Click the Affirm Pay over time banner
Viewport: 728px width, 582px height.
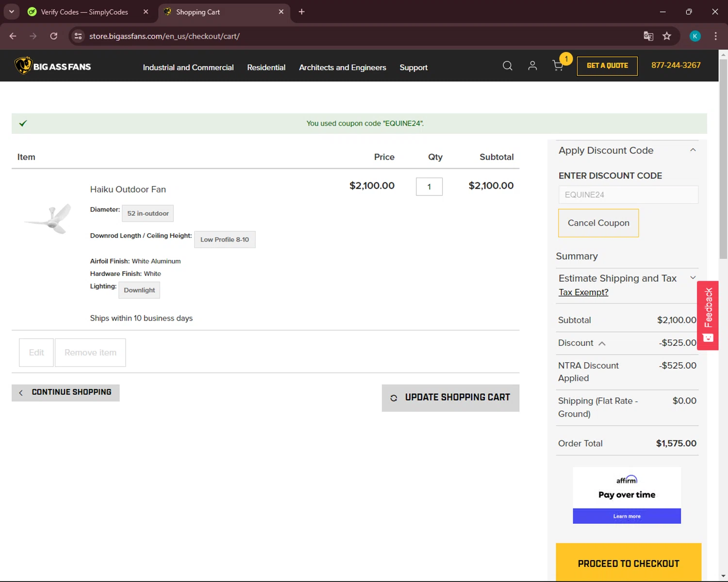(x=627, y=495)
